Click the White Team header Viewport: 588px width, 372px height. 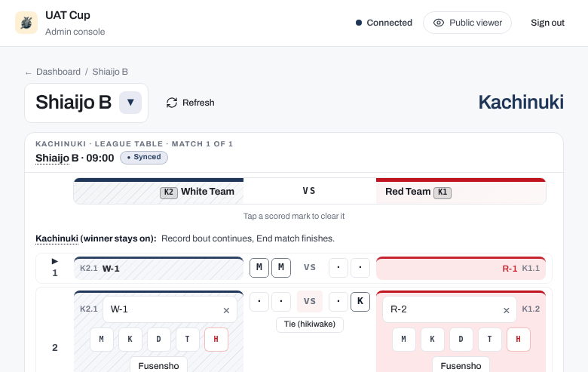point(158,192)
